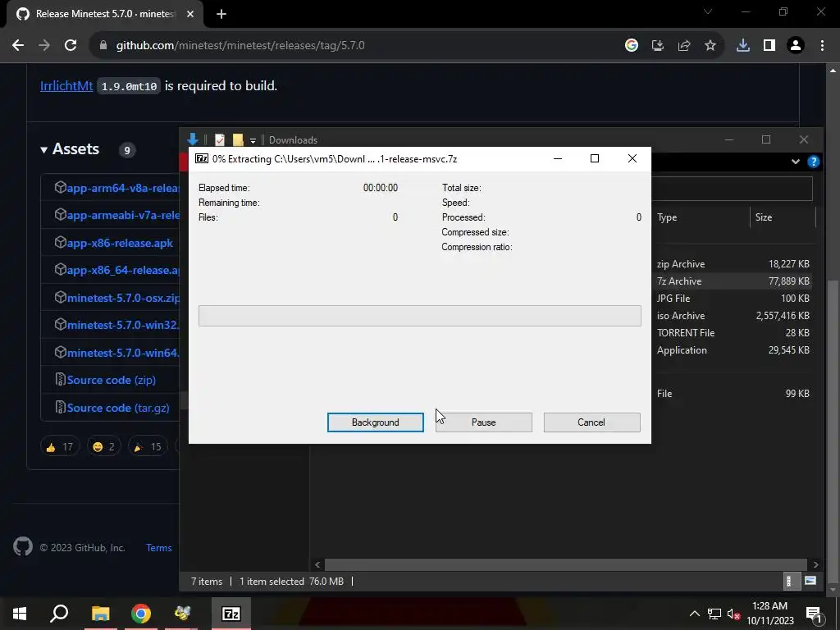Switch Explorer to large icons view
Screen dimensions: 840x630
point(810,581)
